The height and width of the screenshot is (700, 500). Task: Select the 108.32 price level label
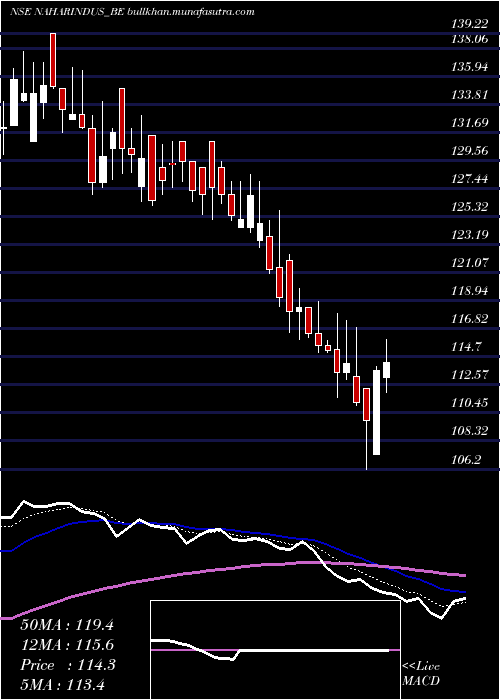(x=472, y=431)
